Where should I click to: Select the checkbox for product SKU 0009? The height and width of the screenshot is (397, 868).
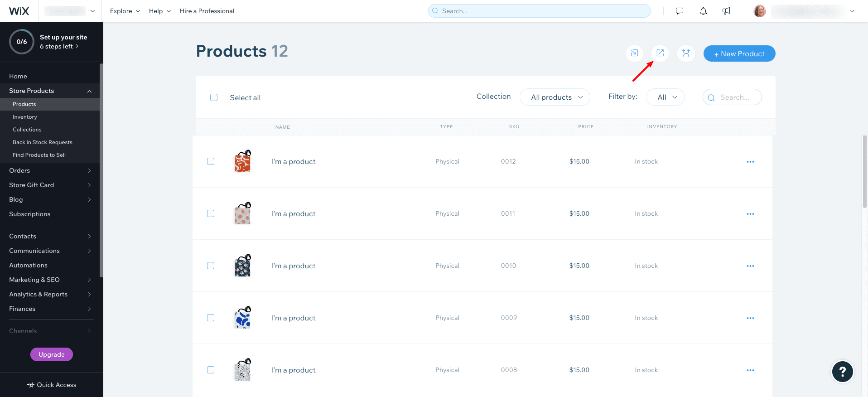(211, 318)
